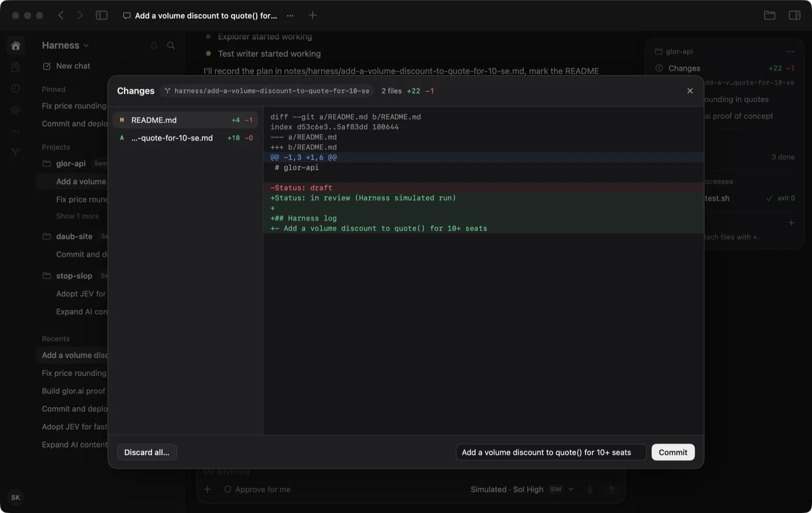Open the branch icon in left rail
The image size is (812, 513).
click(x=16, y=152)
